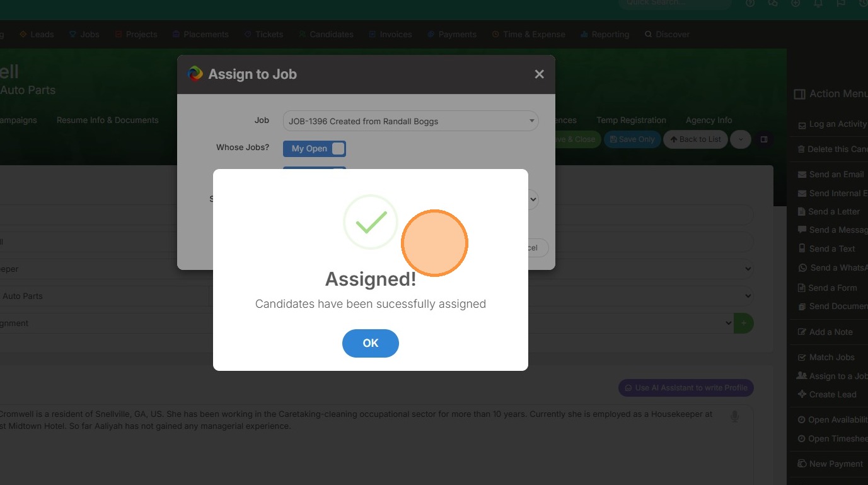Open the chat messages icon
The height and width of the screenshot is (485, 868).
click(773, 3)
